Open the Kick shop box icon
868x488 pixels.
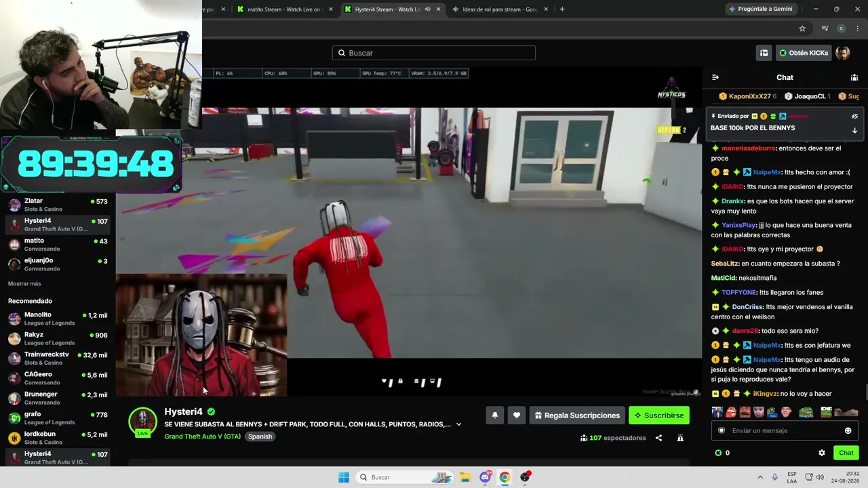click(x=764, y=53)
